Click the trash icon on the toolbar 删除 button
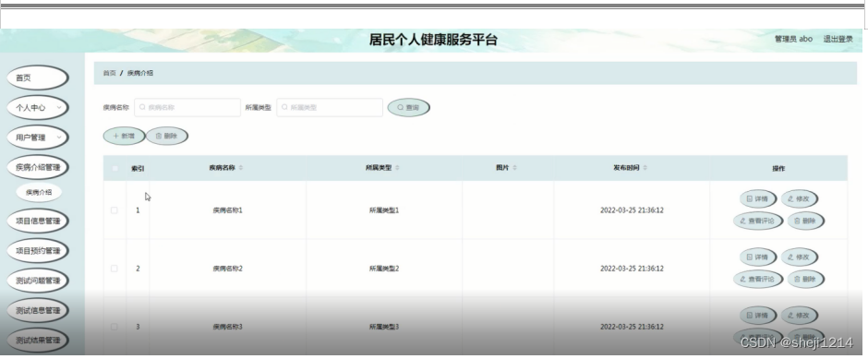This screenshot has width=868, height=359. (158, 136)
